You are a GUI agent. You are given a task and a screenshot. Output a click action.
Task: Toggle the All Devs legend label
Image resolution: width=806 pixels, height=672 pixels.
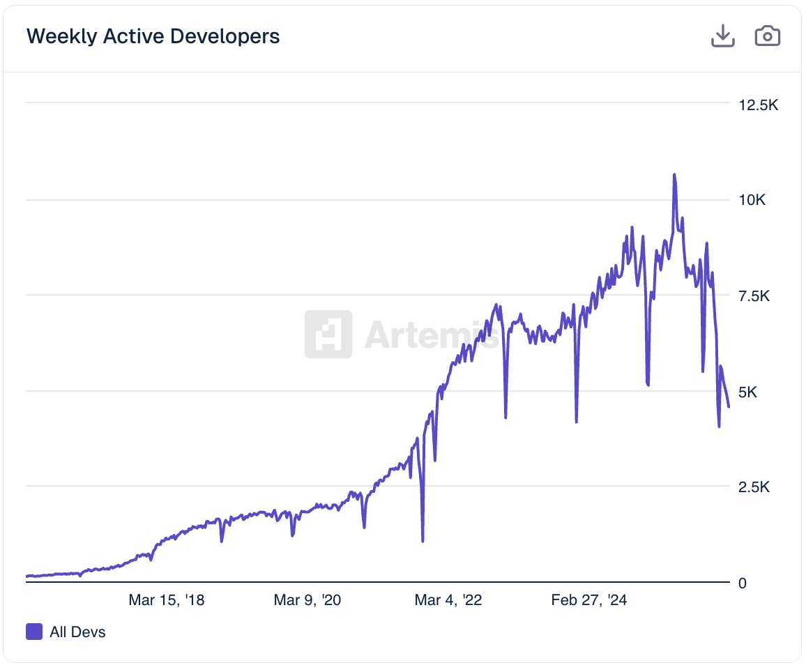pos(77,632)
